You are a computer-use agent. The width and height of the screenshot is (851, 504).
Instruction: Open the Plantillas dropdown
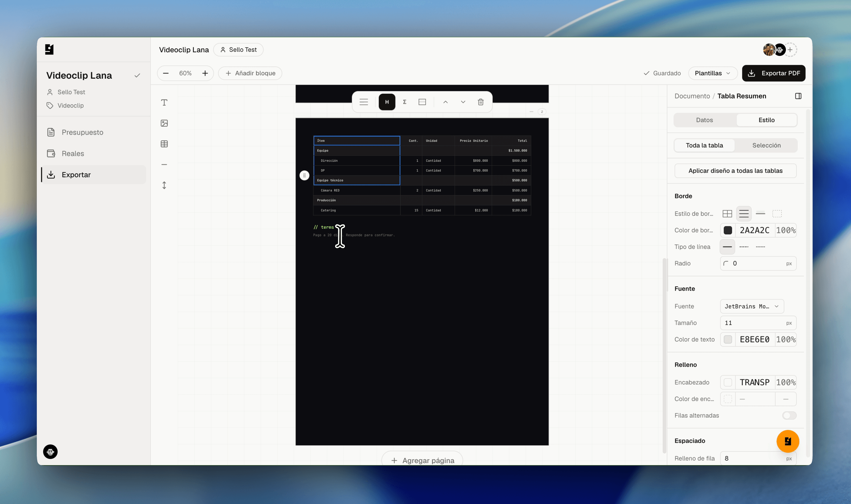click(x=713, y=73)
